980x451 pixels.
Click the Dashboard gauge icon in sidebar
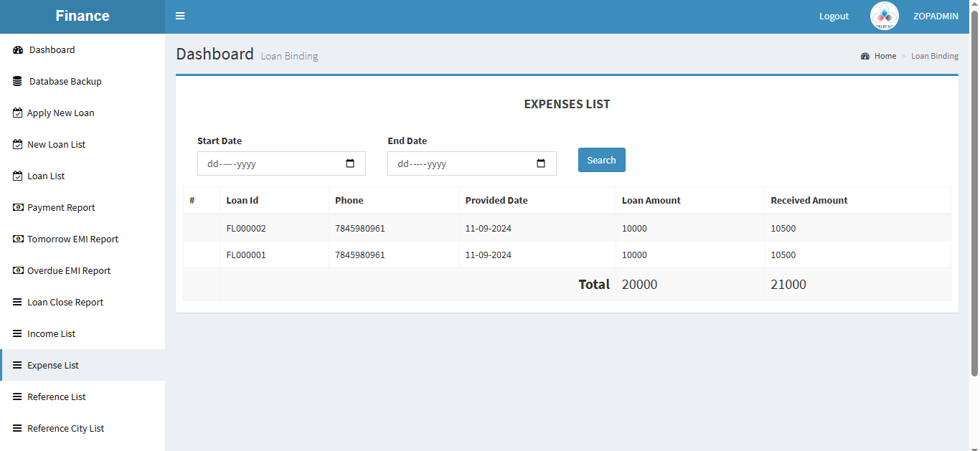[x=18, y=50]
